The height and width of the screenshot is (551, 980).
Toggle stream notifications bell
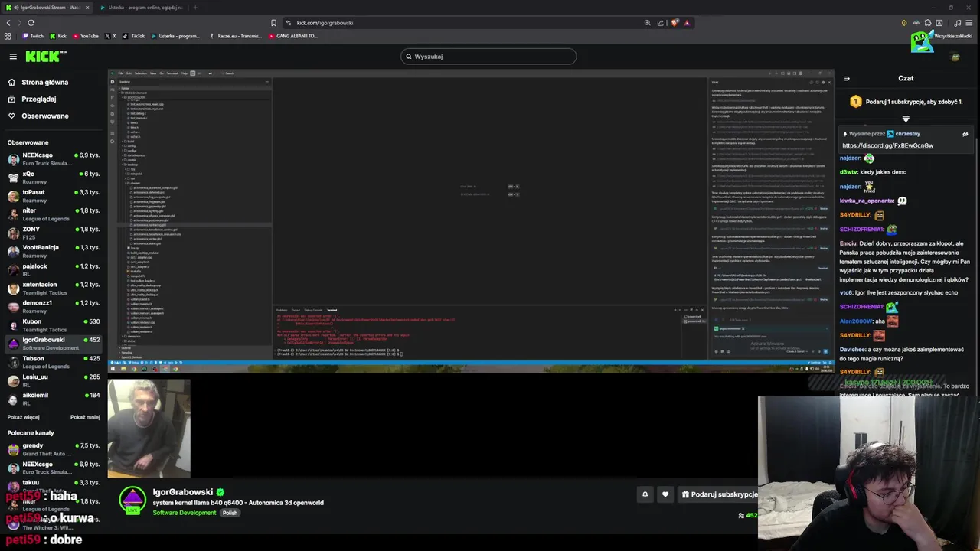(645, 494)
